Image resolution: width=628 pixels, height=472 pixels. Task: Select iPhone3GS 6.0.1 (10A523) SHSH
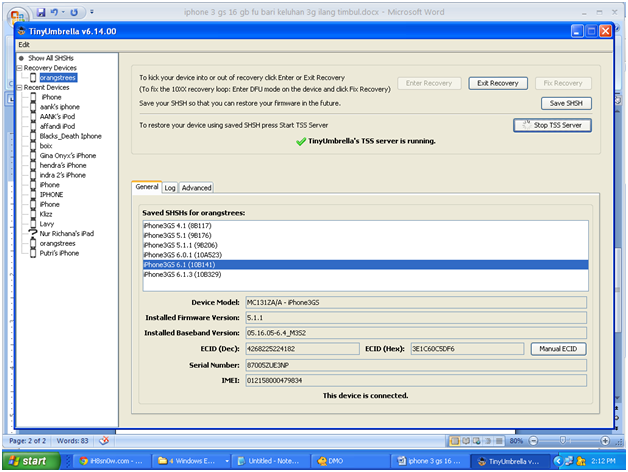365,255
